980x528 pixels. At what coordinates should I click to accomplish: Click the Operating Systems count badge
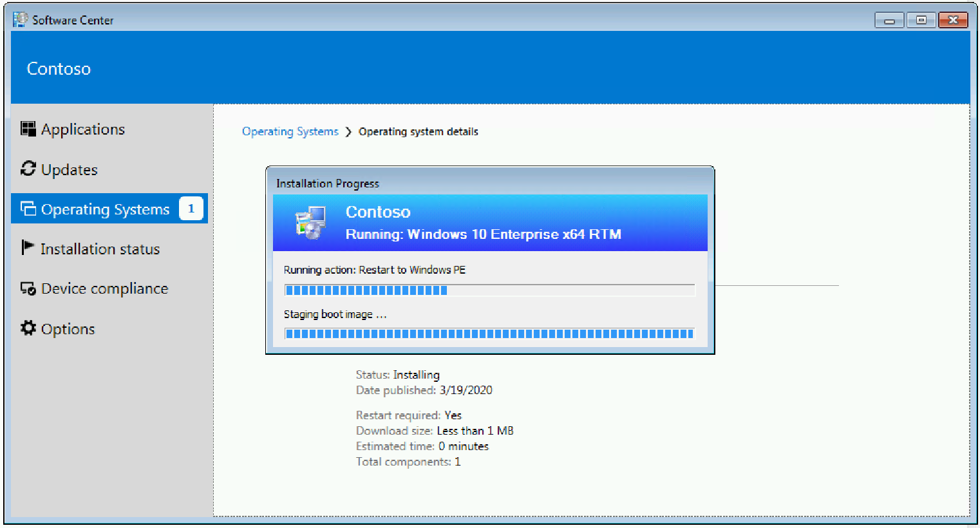pos(191,209)
